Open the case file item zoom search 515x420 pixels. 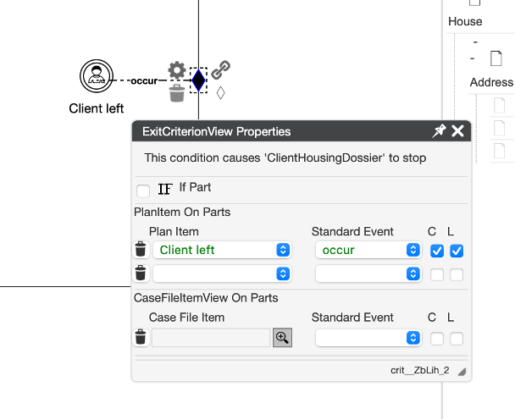[x=282, y=337]
